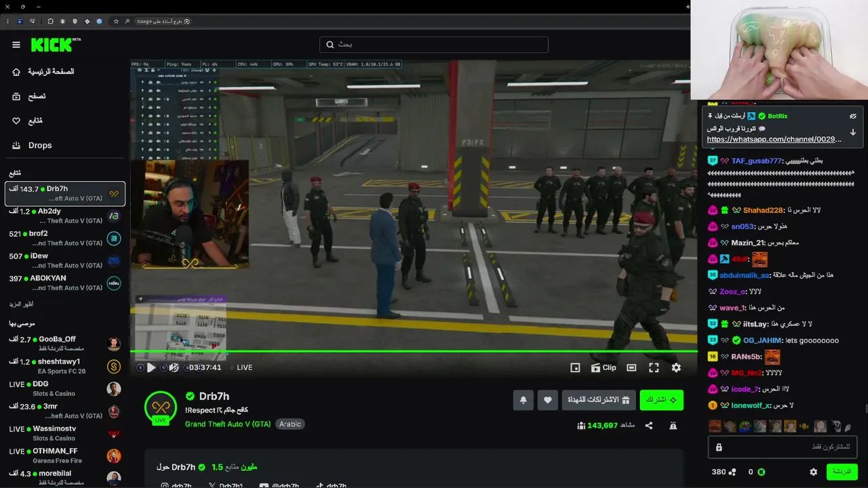Open Drb7h channel avatar
The image size is (868, 488).
coord(161,407)
